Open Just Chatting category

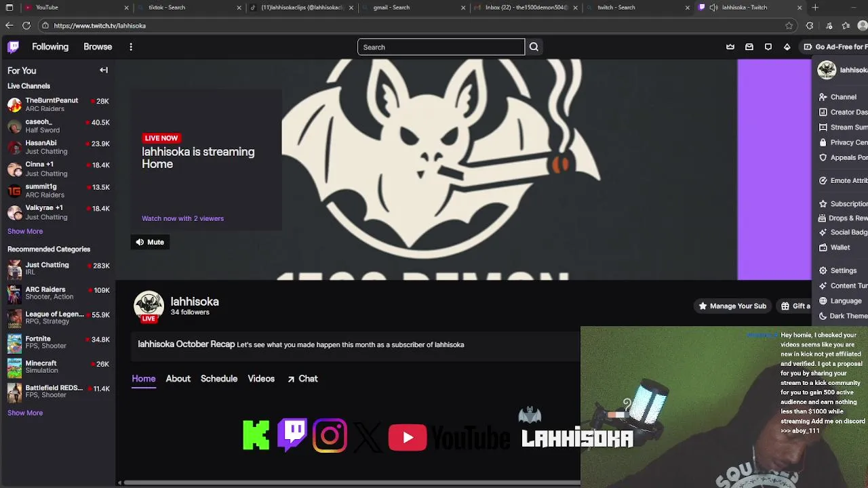(58, 268)
